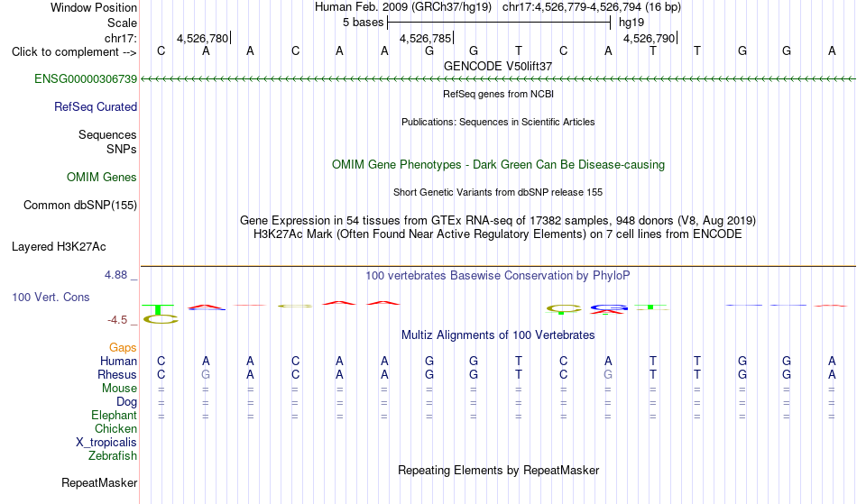The width and height of the screenshot is (857, 504).
Task: Click the 'RefSeq genes from NCBI' track title
Action: coord(498,94)
